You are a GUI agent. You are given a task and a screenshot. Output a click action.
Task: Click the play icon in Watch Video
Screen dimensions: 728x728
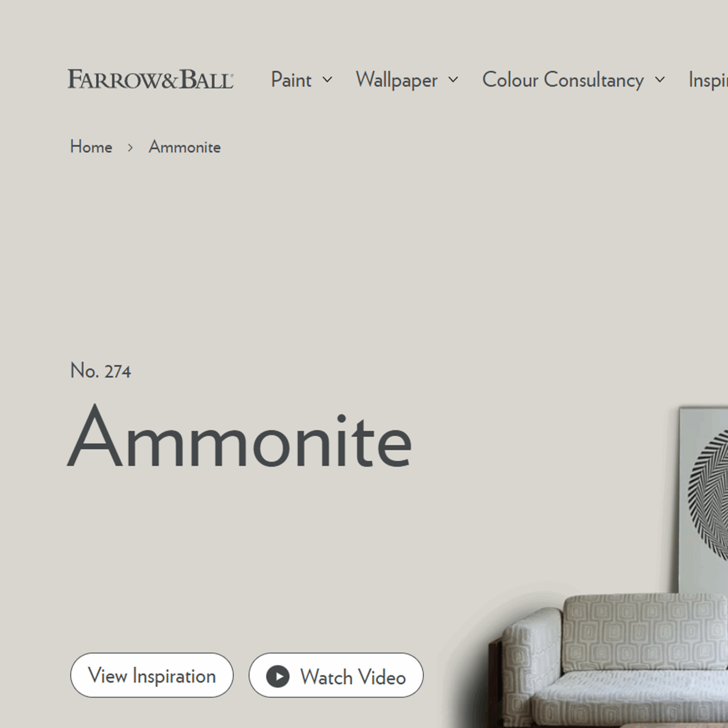click(278, 676)
